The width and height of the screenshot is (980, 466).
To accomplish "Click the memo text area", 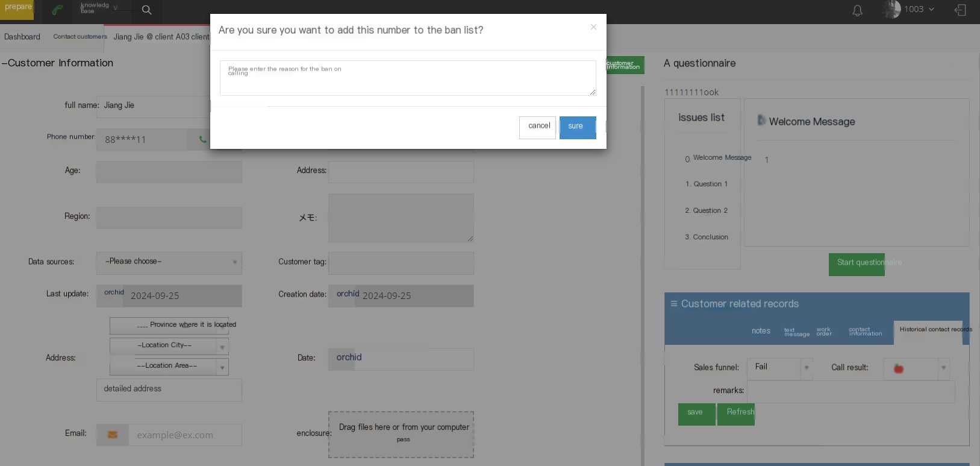I will coord(401,218).
